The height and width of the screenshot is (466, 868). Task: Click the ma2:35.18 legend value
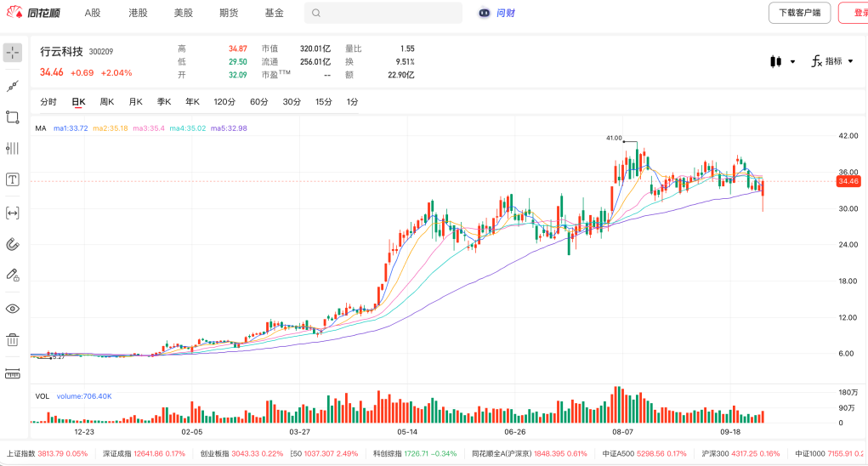coord(111,128)
